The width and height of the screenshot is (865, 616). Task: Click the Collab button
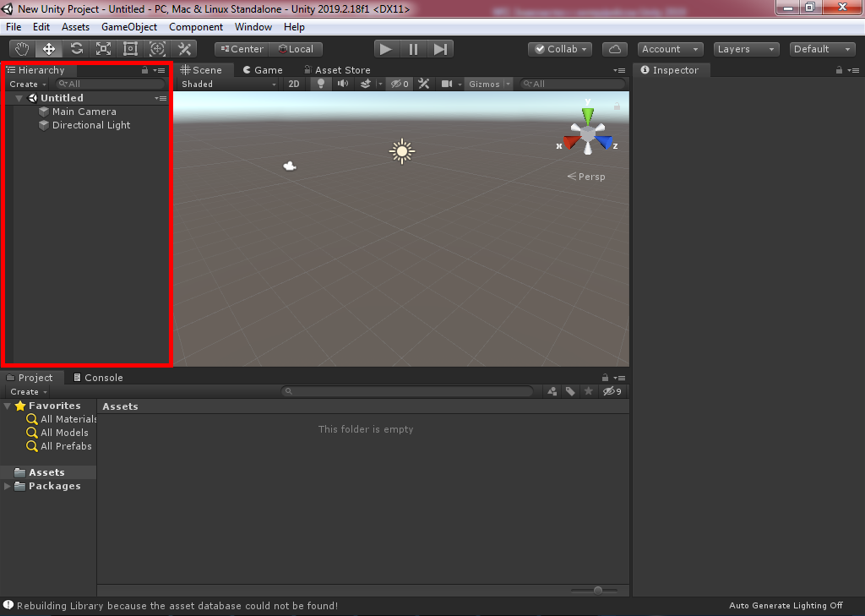560,49
